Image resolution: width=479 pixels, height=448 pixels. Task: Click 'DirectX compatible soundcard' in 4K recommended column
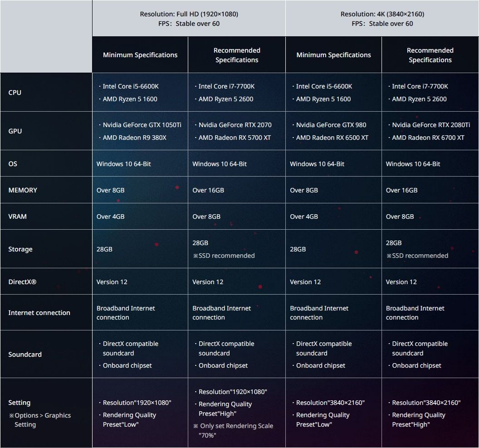pos(420,349)
